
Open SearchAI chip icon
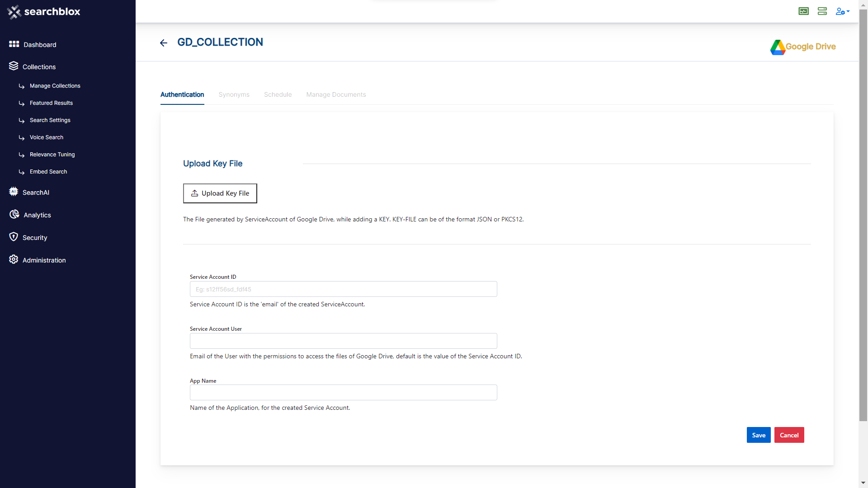tap(14, 192)
